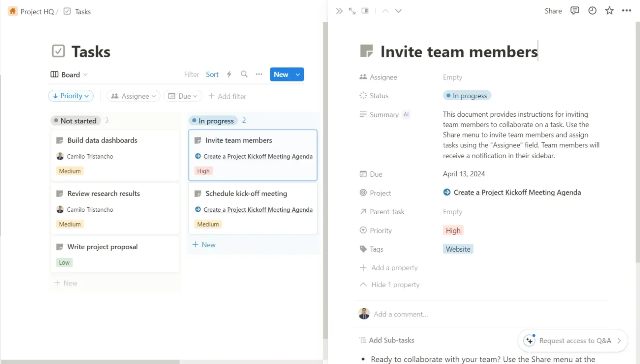Add new card under In progress column
Viewport: 640px width, 364px height.
(204, 245)
